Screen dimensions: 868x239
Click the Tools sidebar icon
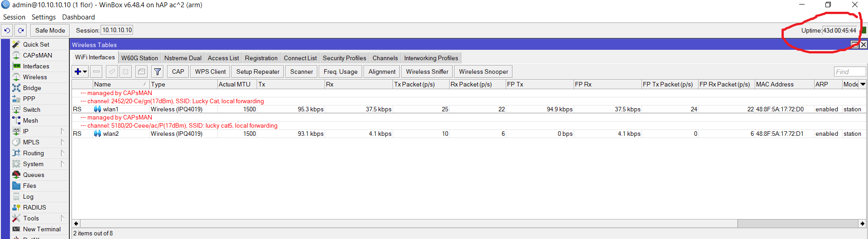point(16,218)
